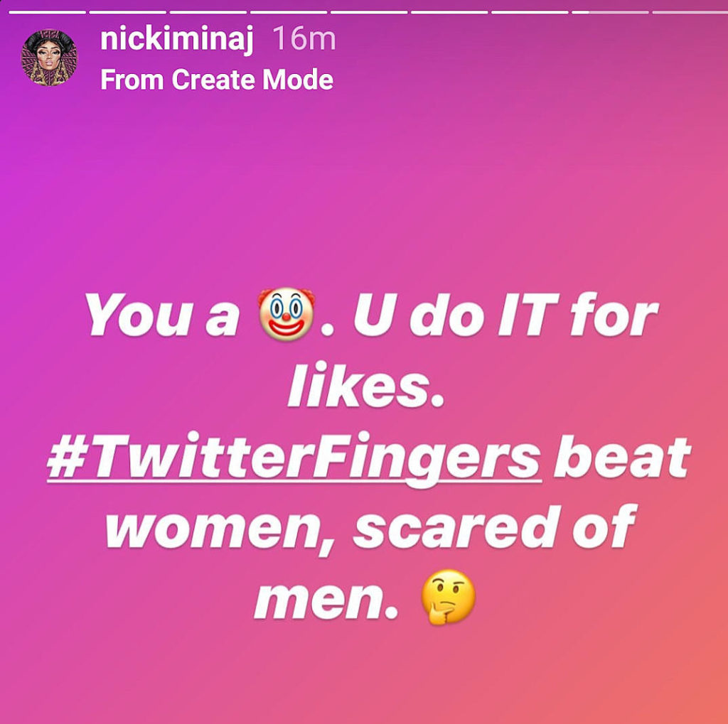Select the second story progress segment

pyautogui.click(x=128, y=12)
